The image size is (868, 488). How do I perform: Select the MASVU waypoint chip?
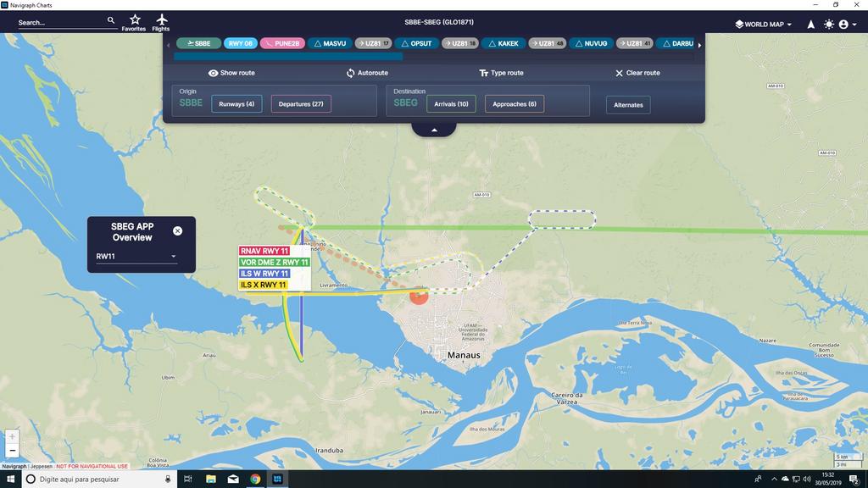pos(330,43)
